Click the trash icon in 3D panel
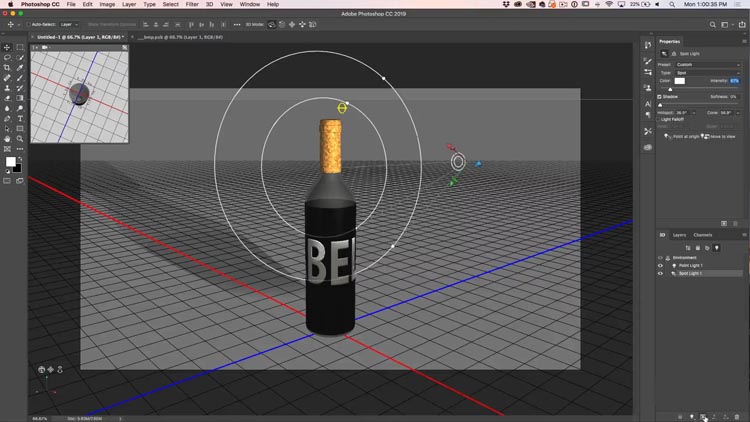This screenshot has height=422, width=750. click(x=737, y=417)
